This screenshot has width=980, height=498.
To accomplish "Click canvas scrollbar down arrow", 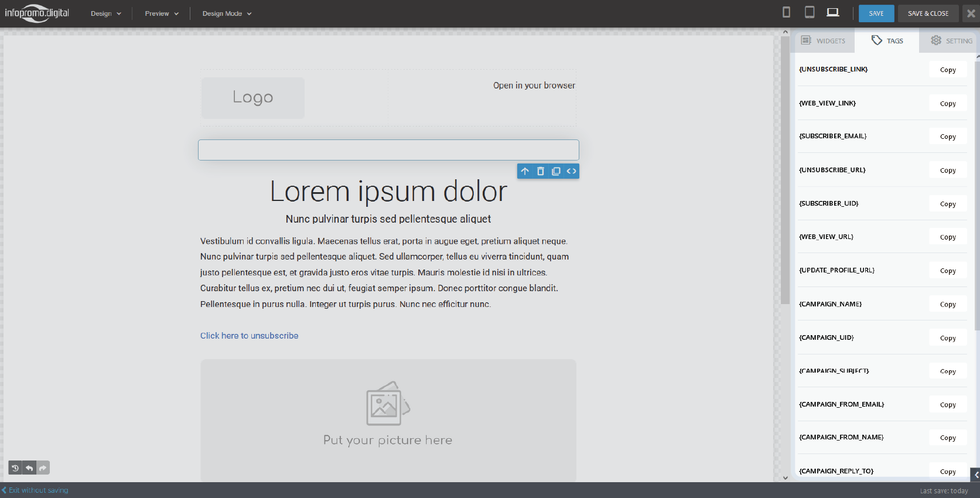I will click(x=786, y=477).
